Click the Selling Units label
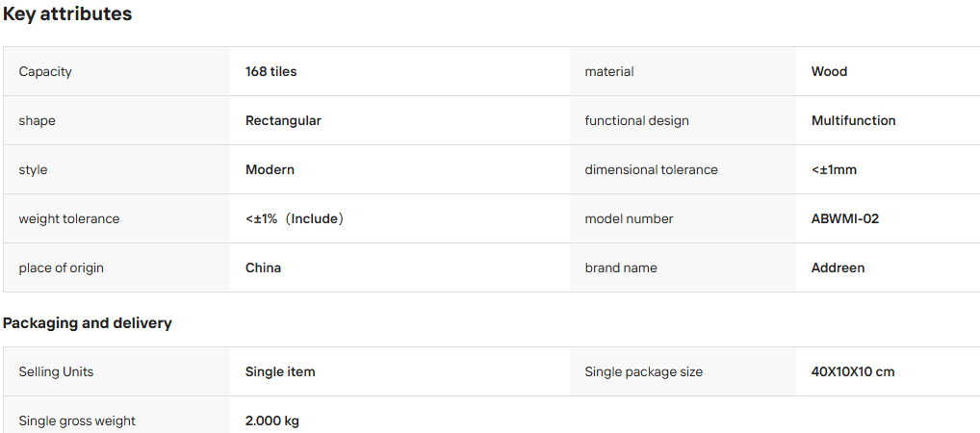The height and width of the screenshot is (433, 980). point(56,371)
